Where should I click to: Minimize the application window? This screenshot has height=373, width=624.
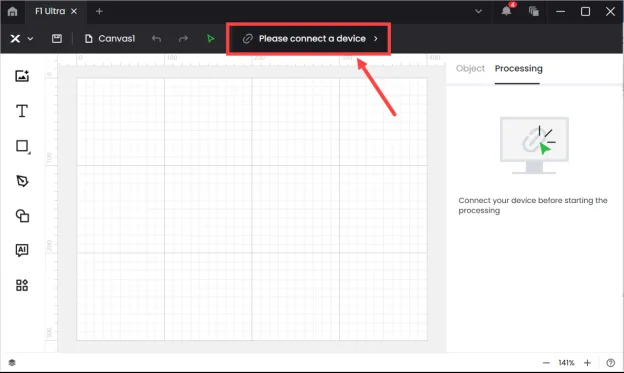tap(560, 11)
